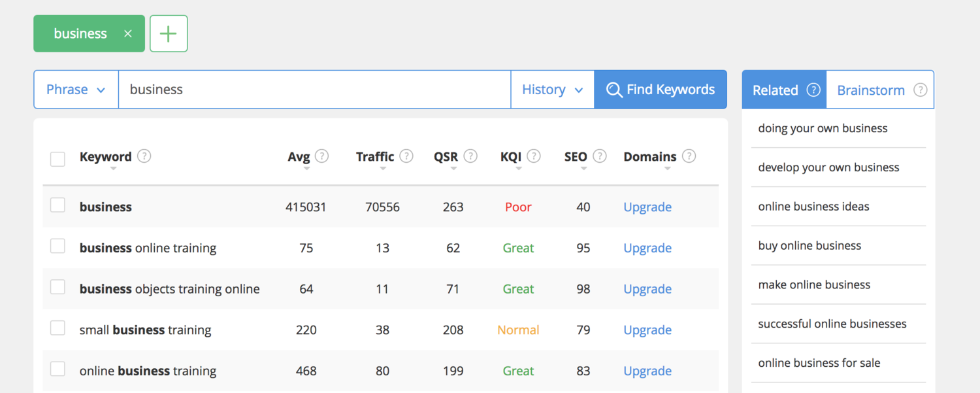Open the Phrase search type dropdown

(76, 90)
